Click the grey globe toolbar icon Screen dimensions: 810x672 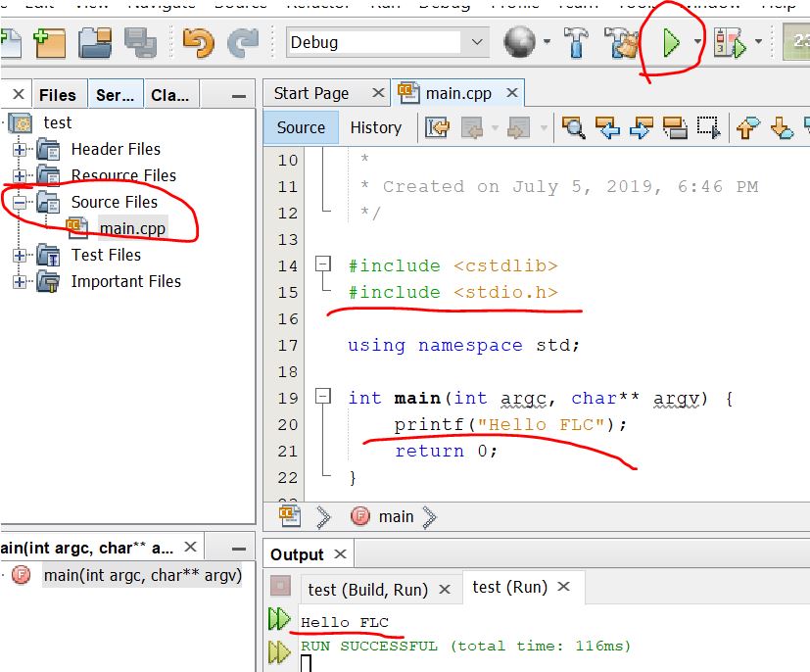519,42
